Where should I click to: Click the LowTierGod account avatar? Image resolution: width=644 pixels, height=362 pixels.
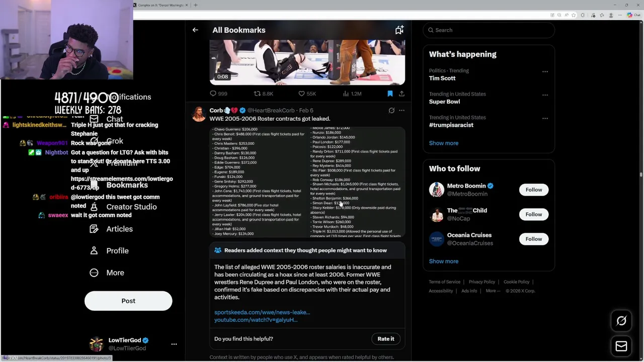96,344
